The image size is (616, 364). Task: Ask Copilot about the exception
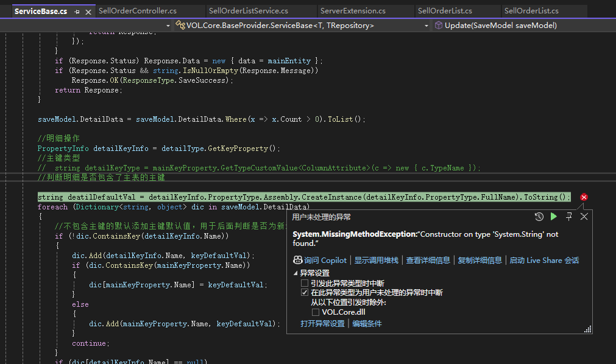[x=325, y=261]
